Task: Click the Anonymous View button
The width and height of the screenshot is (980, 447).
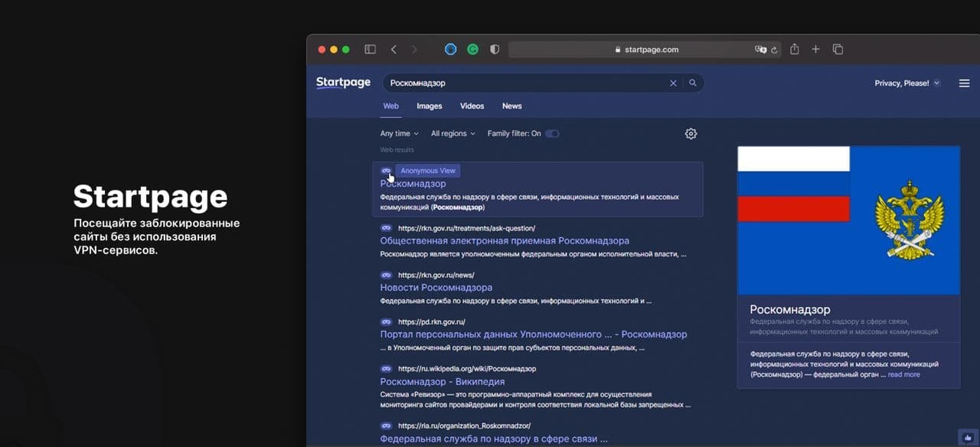Action: tap(428, 171)
